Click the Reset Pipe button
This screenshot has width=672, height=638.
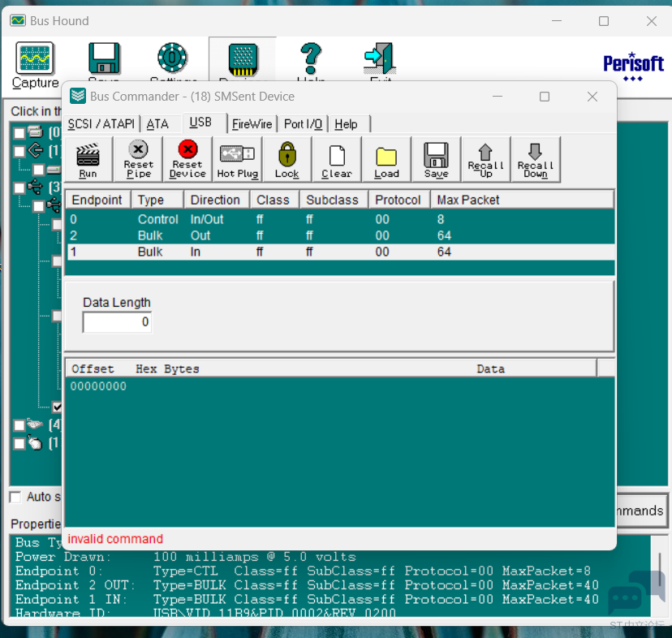[x=138, y=160]
